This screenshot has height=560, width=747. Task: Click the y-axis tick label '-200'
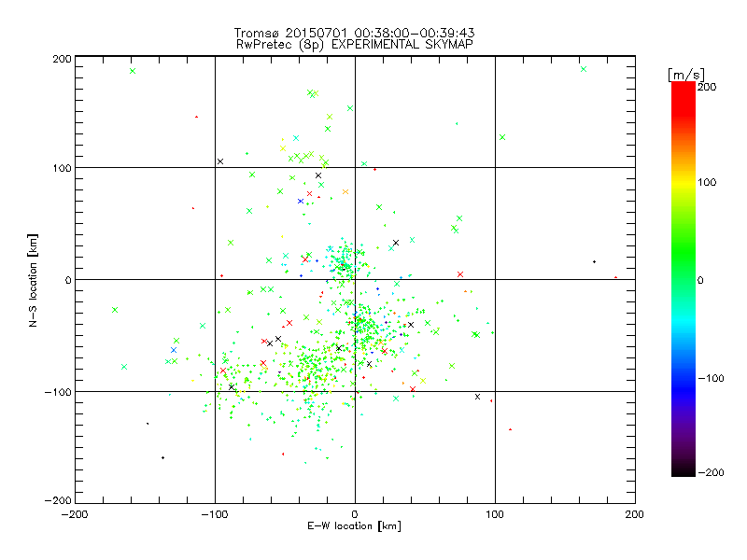coord(58,500)
